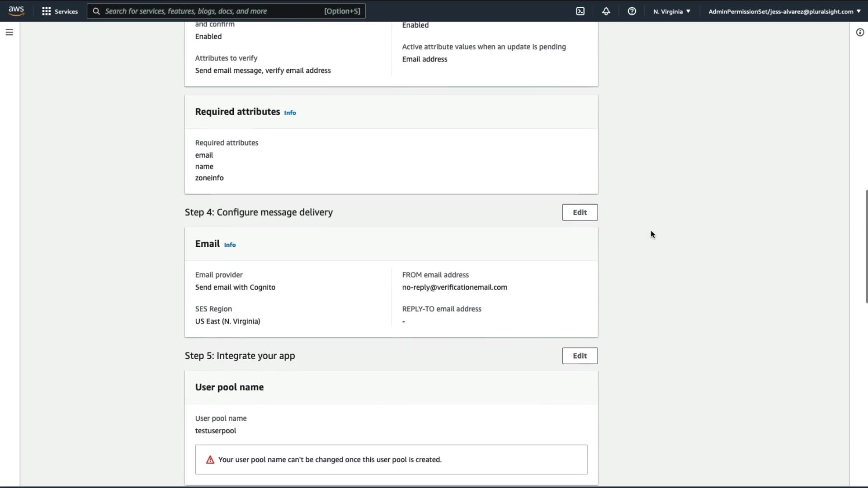Screen dimensions: 868x488
Task: Click the page vertical scrollbar thumb
Action: click(866, 246)
